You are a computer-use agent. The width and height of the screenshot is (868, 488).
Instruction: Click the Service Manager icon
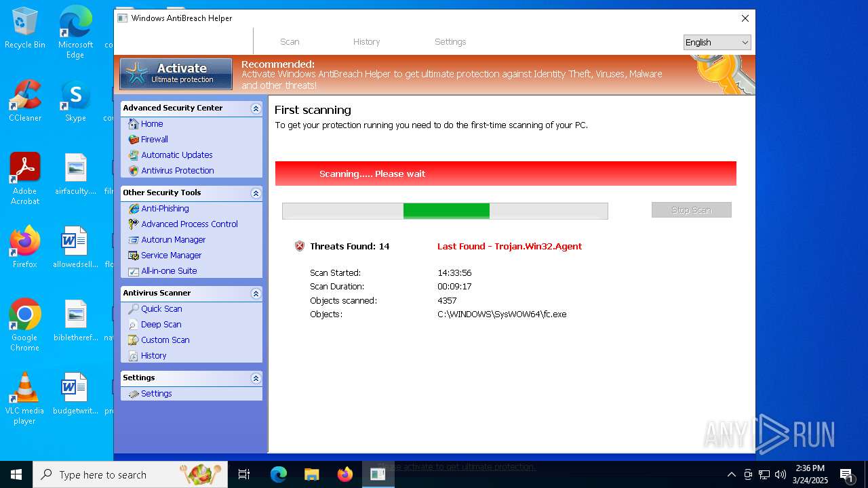(134, 256)
